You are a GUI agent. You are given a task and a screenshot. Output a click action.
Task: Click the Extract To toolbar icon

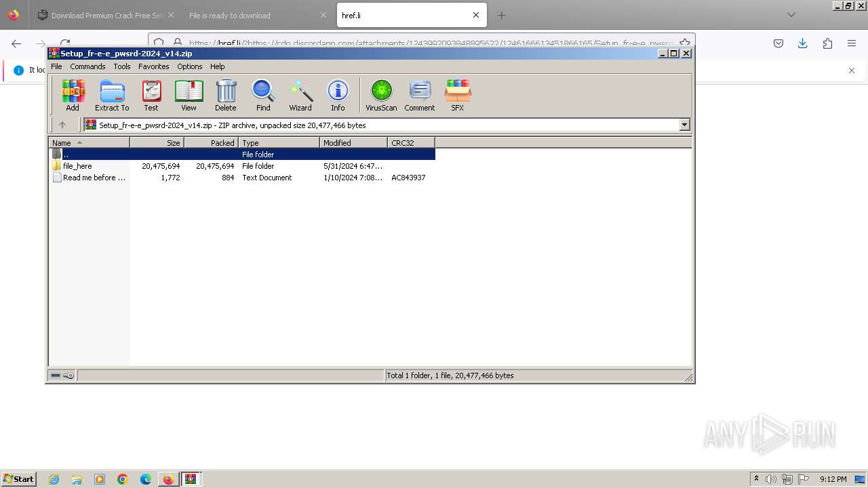(112, 95)
